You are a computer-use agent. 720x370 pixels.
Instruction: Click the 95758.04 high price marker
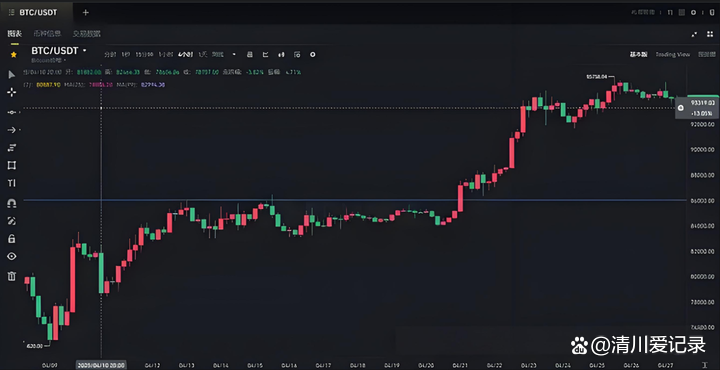[x=596, y=77]
